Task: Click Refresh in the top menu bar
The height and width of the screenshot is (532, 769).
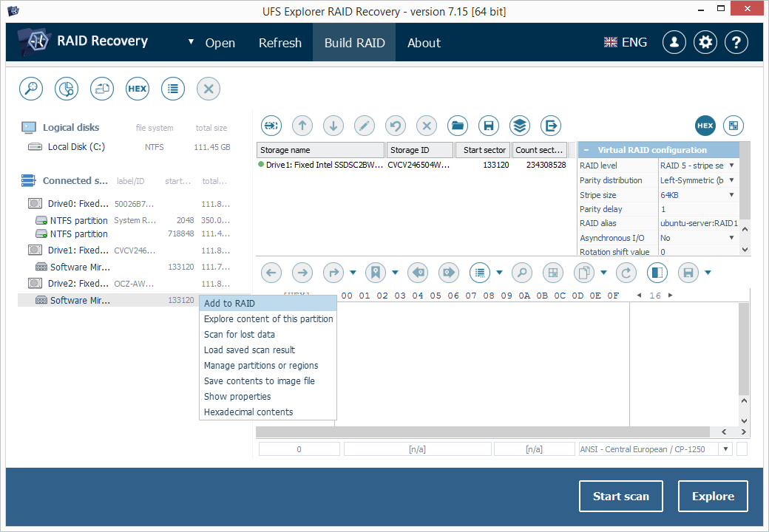Action: 280,43
